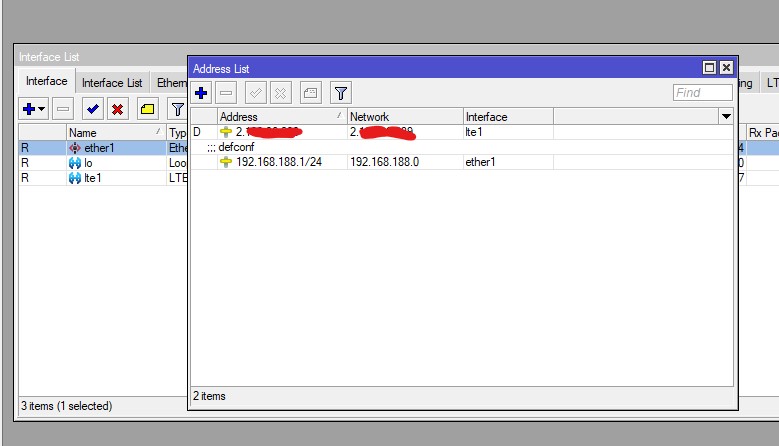This screenshot has height=446, width=779.
Task: Click remove button in Address List toolbar
Action: (x=227, y=93)
